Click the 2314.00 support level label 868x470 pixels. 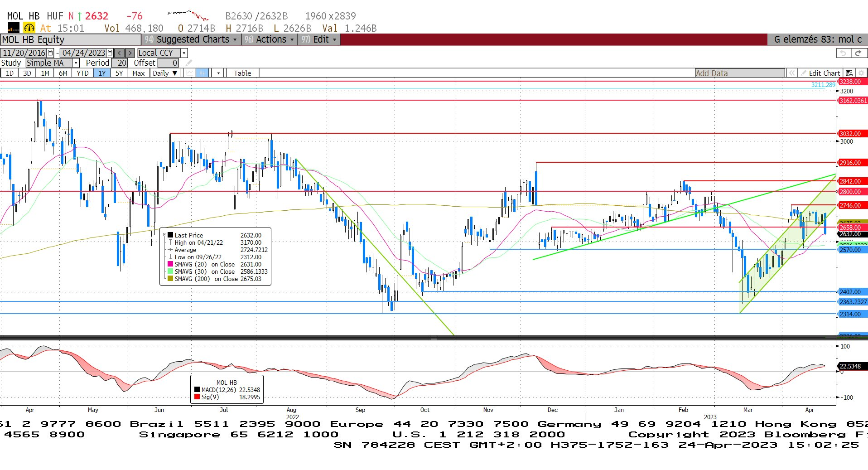[x=852, y=314]
